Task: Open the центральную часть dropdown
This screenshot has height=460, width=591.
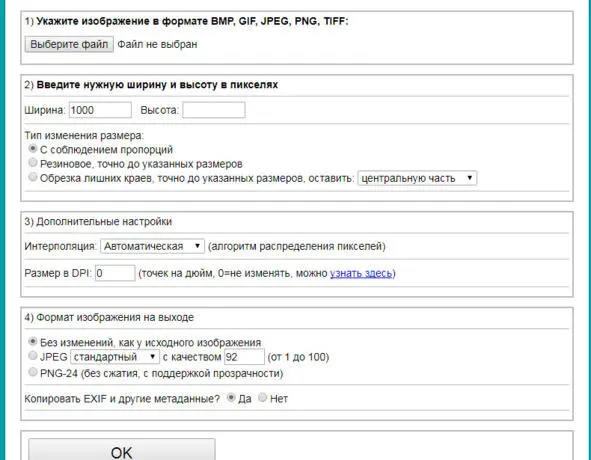Action: [417, 178]
